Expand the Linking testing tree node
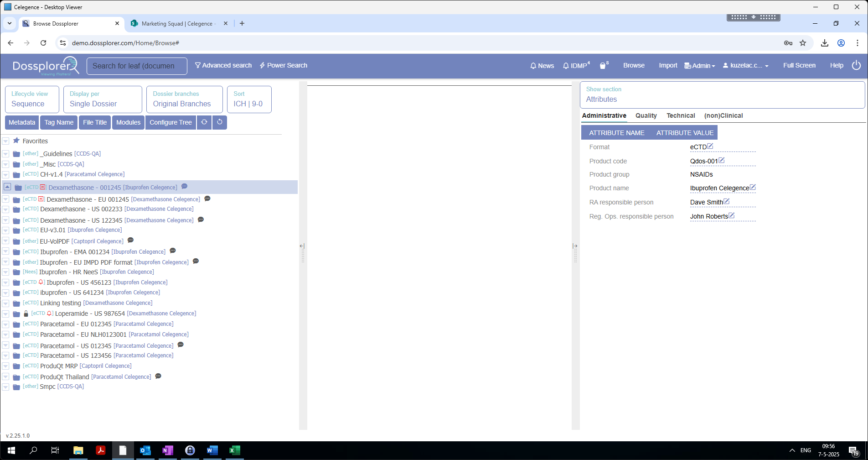 [x=6, y=303]
